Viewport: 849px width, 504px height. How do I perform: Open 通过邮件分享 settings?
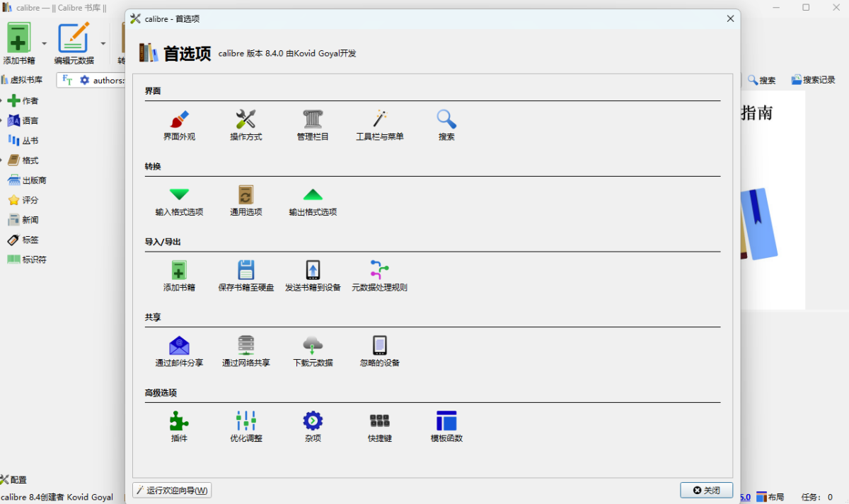[179, 351]
